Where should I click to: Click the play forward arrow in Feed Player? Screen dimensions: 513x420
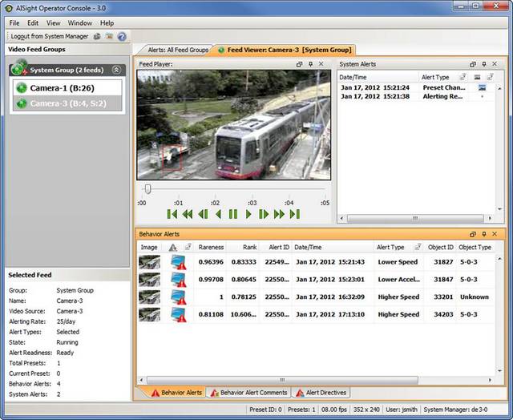pyautogui.click(x=248, y=214)
